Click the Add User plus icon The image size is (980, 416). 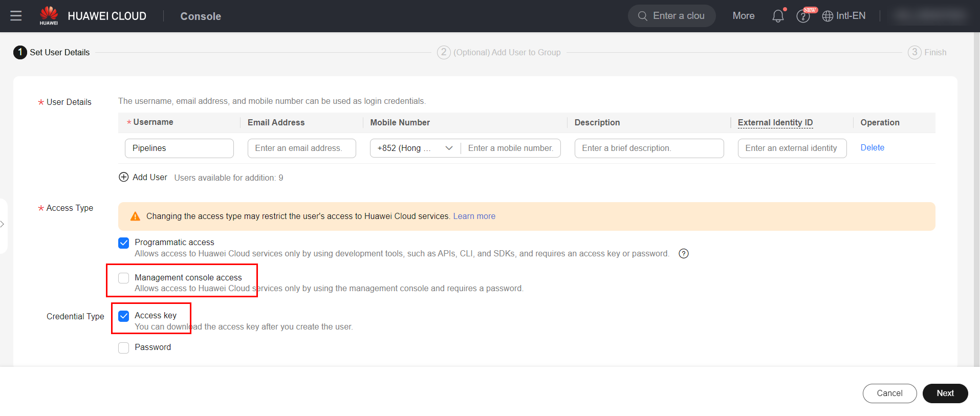coord(124,177)
